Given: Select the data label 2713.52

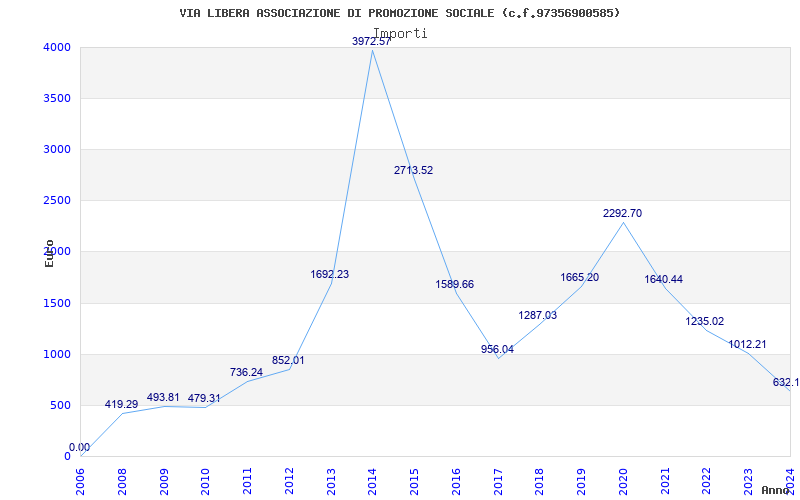Looking at the screenshot, I should tap(413, 170).
